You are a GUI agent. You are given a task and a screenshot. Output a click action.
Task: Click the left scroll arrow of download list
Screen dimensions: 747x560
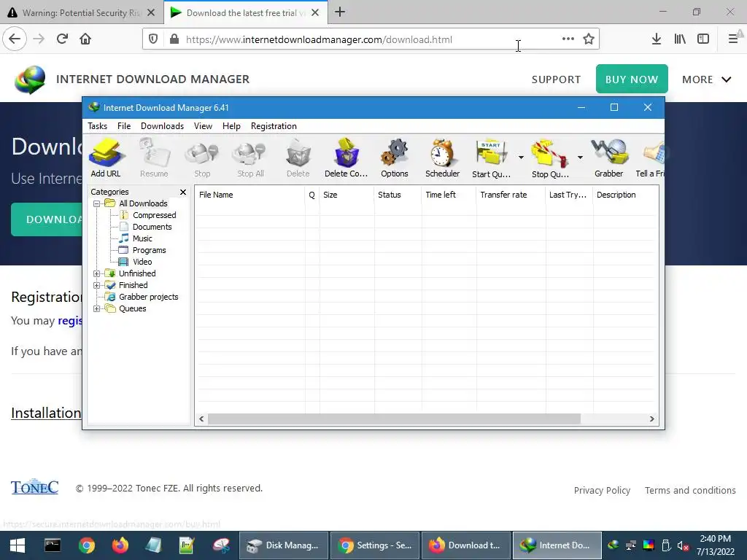pos(201,419)
